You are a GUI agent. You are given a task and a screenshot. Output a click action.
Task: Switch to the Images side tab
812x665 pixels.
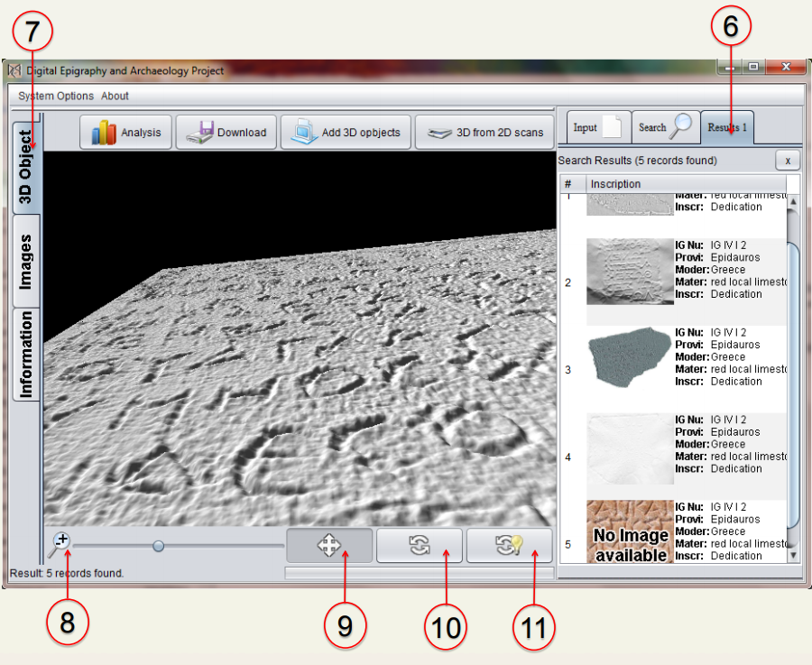26,262
